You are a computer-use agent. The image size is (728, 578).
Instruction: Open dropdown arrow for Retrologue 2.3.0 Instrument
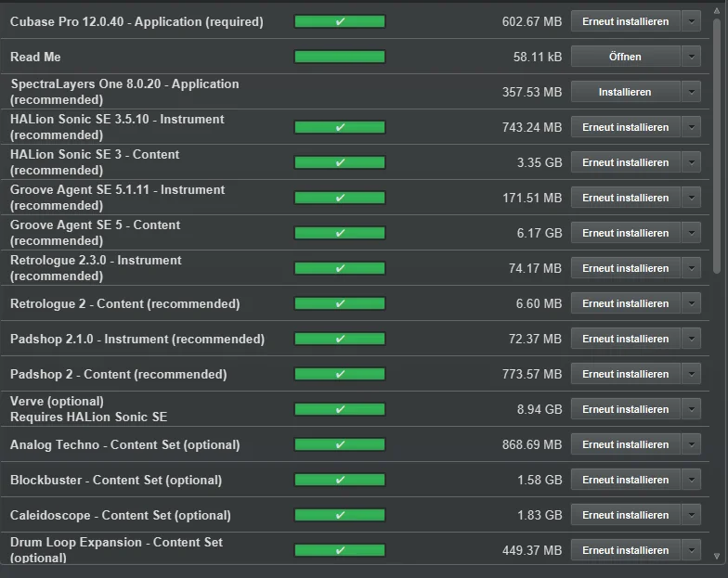(x=691, y=268)
